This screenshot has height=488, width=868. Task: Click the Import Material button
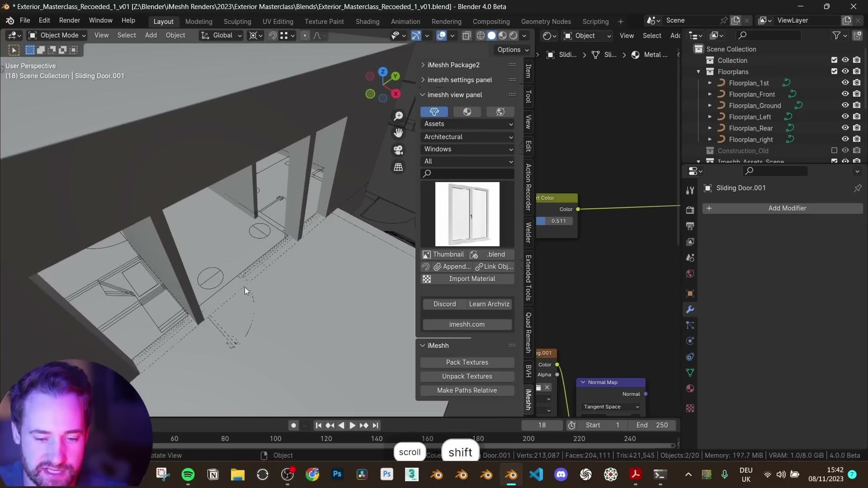tap(467, 279)
